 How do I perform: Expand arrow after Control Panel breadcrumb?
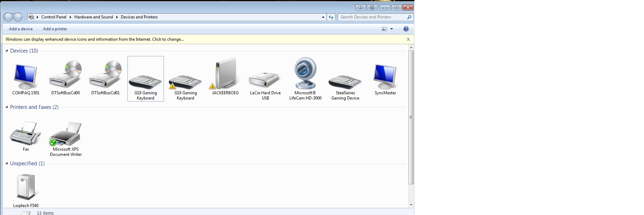click(70, 17)
